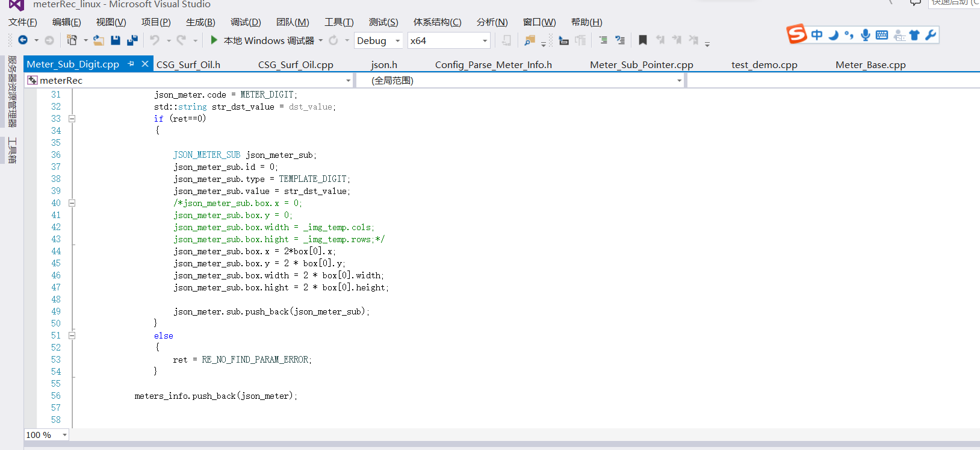Click the Find in Files folder icon
The width and height of the screenshot is (980, 450).
(x=530, y=40)
